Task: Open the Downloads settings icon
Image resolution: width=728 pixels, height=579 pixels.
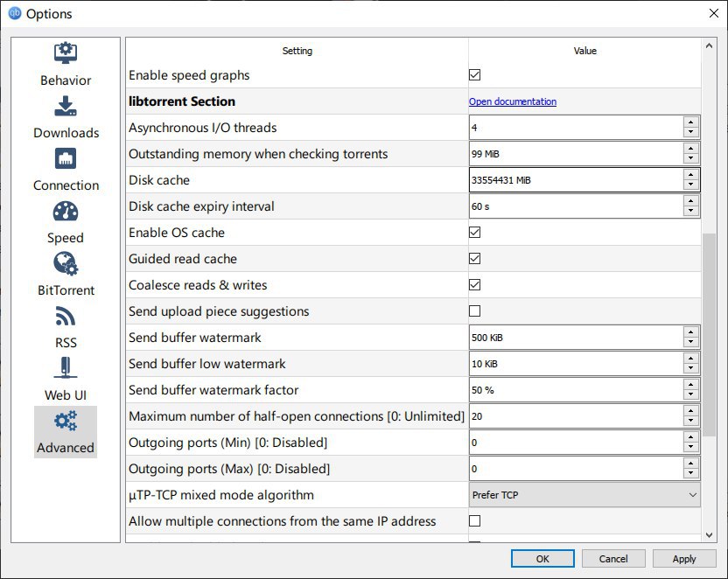Action: pyautogui.click(x=66, y=106)
